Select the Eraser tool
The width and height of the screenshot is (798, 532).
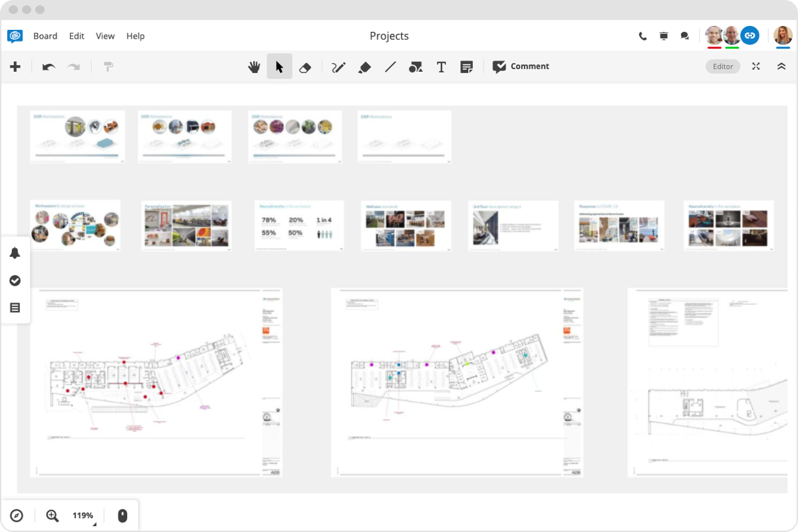click(305, 67)
